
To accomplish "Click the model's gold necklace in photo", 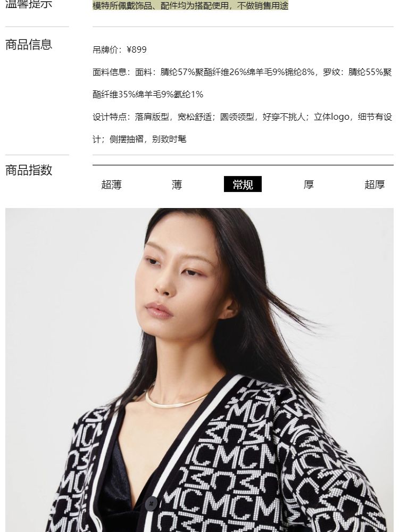I will (177, 397).
